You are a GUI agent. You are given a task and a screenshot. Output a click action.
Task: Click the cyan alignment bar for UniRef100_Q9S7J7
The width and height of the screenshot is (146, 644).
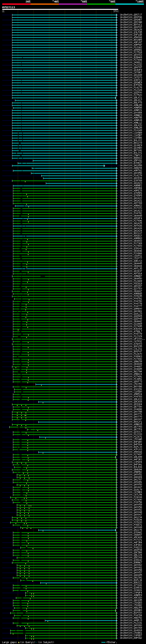pyautogui.click(x=65, y=15)
